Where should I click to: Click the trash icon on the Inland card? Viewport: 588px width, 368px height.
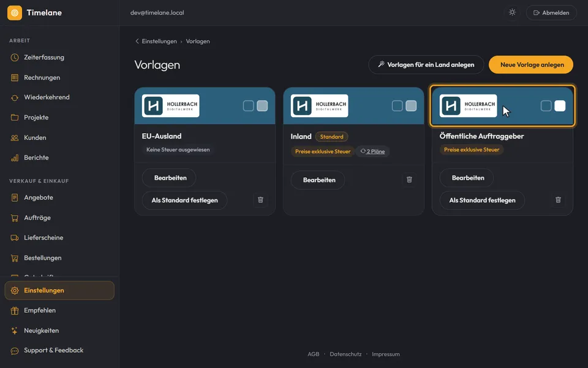click(x=410, y=180)
